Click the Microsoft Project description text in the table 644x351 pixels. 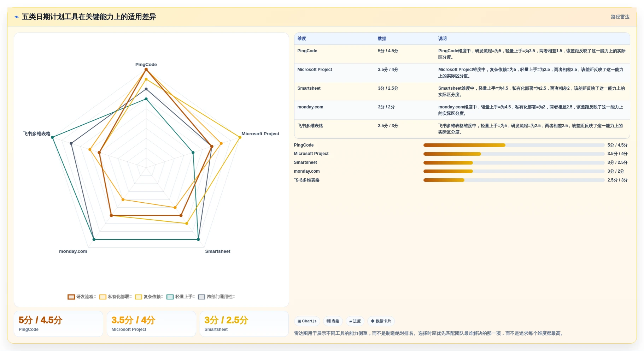click(x=531, y=73)
